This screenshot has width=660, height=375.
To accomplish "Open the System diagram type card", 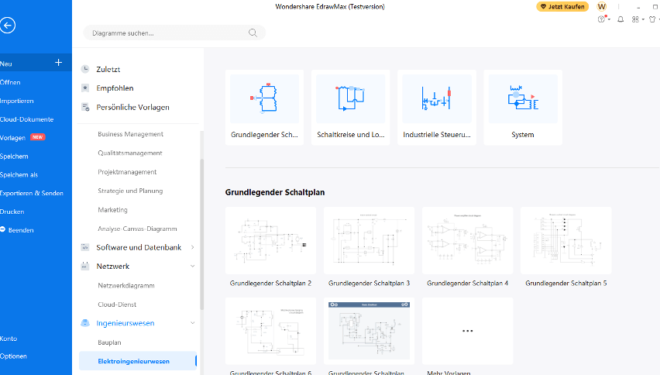I will [523, 107].
